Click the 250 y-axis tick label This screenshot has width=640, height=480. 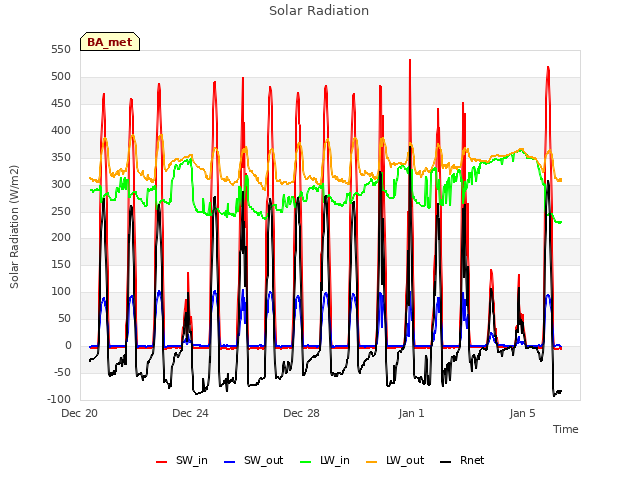61,211
